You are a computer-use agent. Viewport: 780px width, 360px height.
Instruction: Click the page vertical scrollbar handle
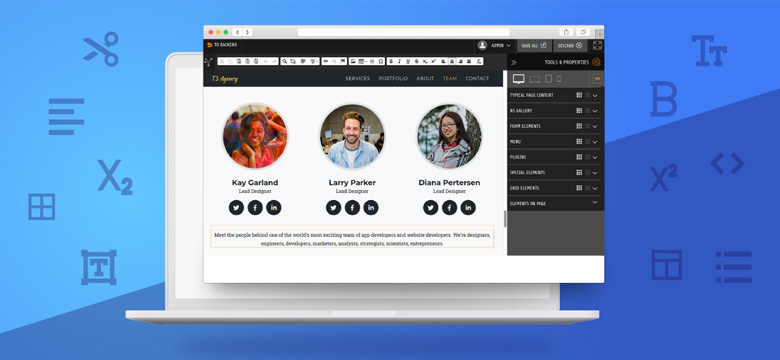click(x=504, y=219)
